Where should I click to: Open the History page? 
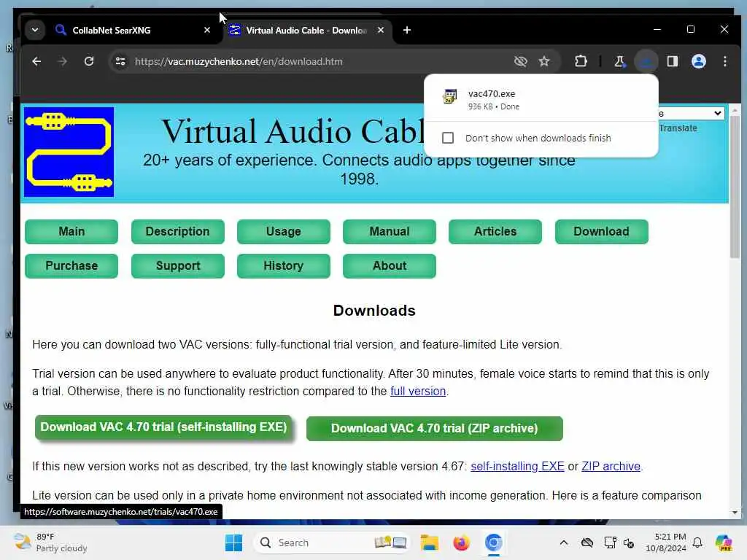pos(284,265)
